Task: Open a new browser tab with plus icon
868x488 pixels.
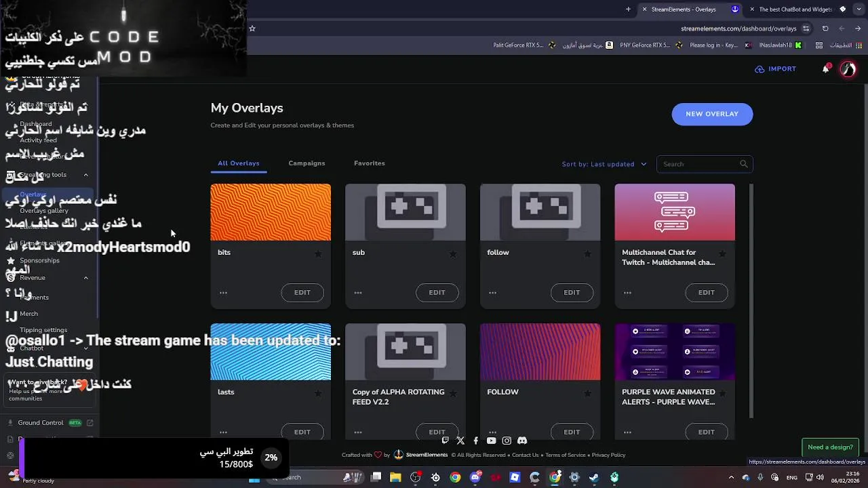Action: tap(628, 9)
